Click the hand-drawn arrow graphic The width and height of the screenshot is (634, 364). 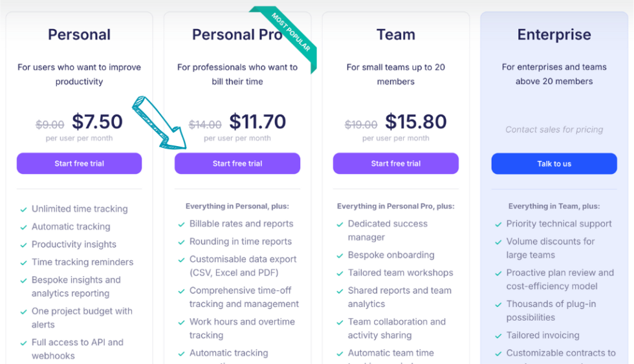coord(158,121)
